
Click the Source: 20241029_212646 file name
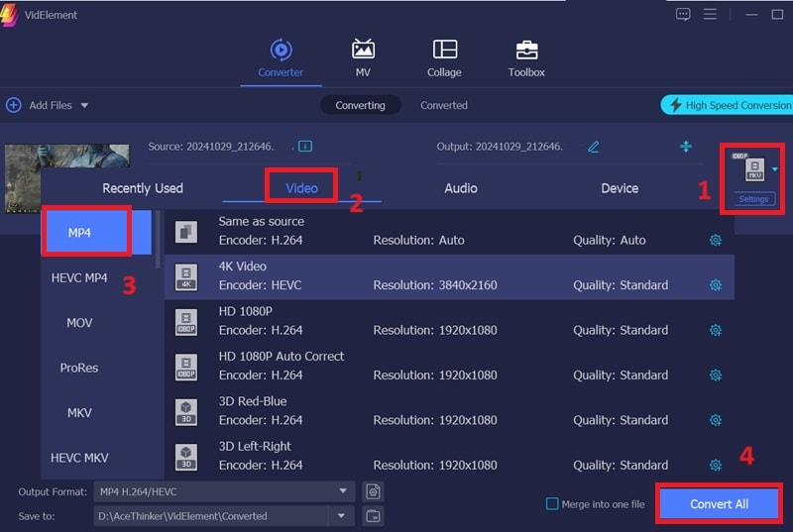tap(211, 147)
